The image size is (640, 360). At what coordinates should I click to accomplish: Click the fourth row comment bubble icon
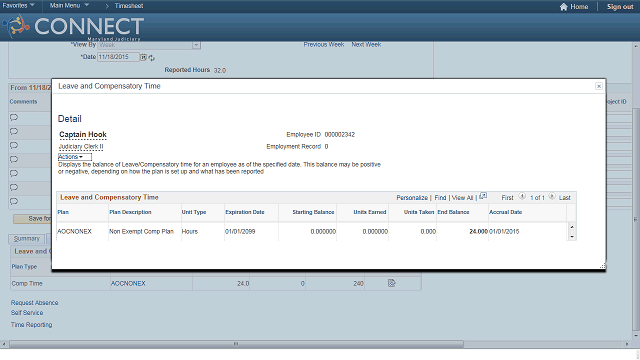click(14, 160)
